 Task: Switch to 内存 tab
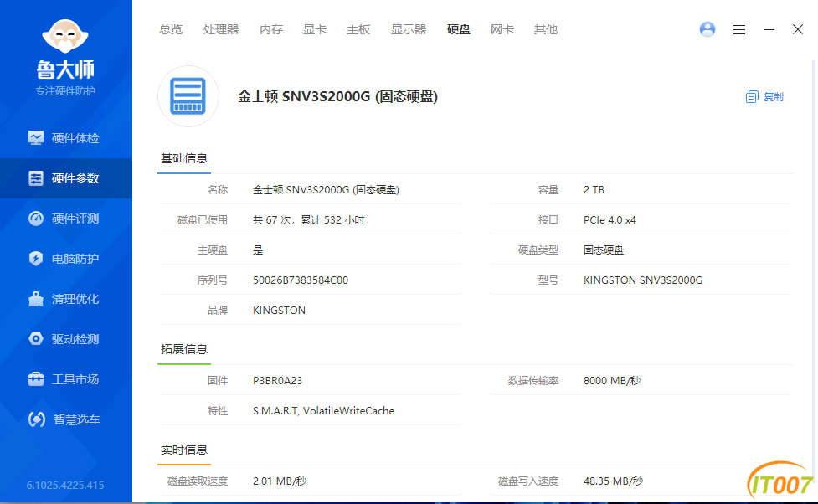coord(271,30)
